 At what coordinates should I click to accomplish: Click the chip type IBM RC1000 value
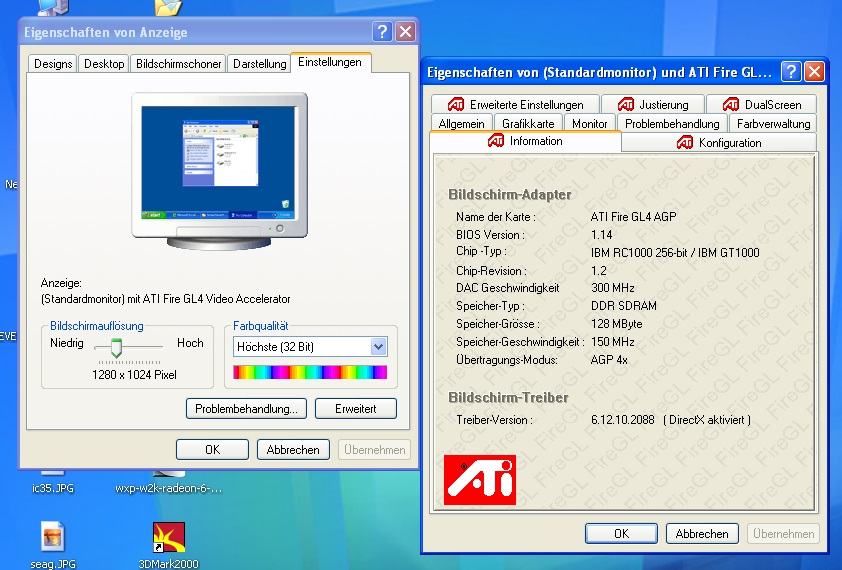coord(675,252)
